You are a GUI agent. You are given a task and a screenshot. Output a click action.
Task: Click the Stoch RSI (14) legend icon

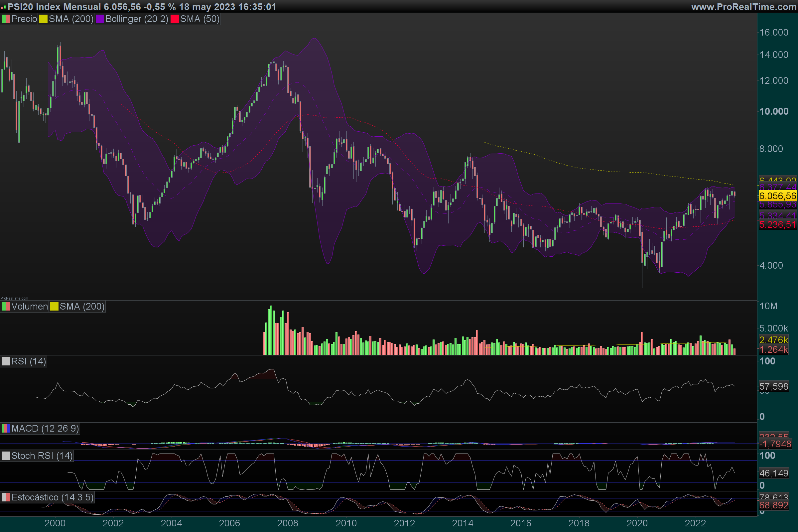[6, 456]
